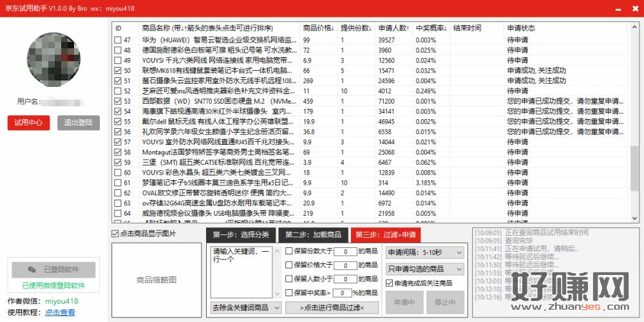Click price 459 cell

pos(308,101)
